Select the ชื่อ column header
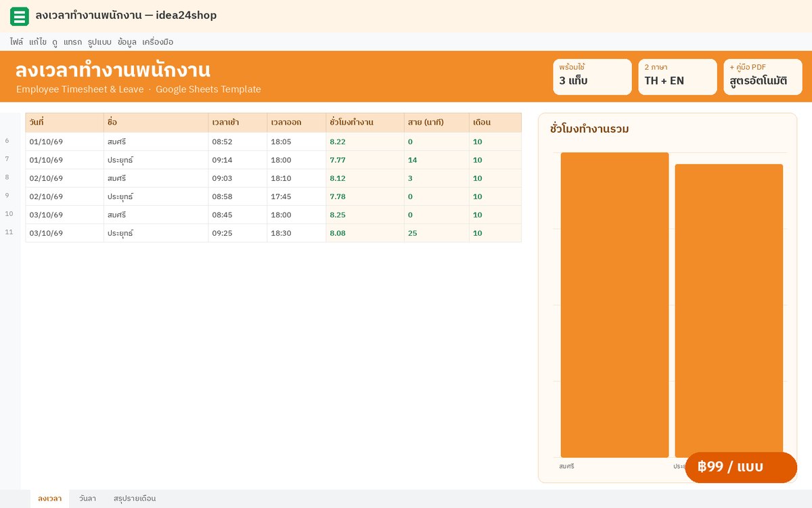This screenshot has height=508, width=812. (156, 123)
